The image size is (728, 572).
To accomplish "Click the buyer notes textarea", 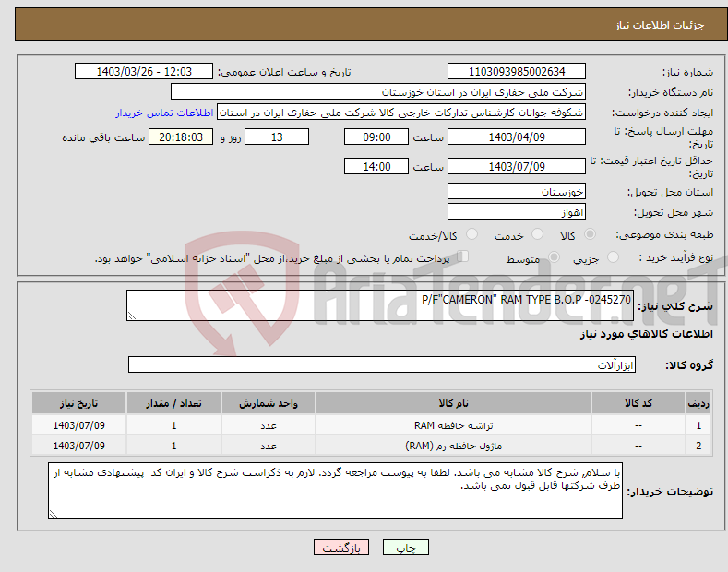I will 335,491.
